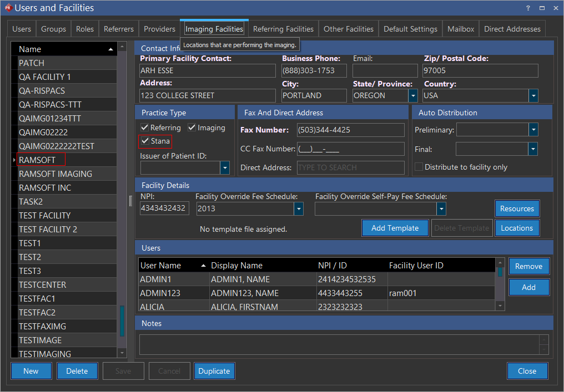Click the facility list scrollbar thumb
The height and width of the screenshot is (392, 564).
click(122, 320)
